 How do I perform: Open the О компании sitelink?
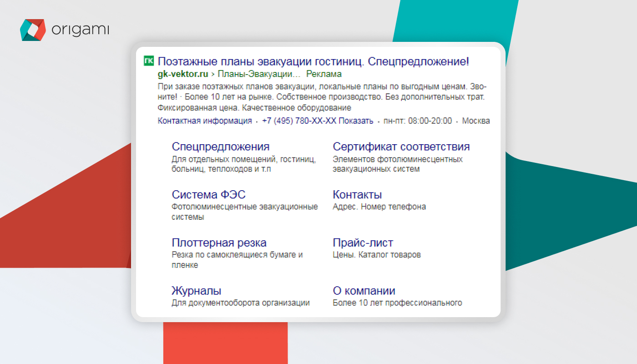(x=364, y=291)
